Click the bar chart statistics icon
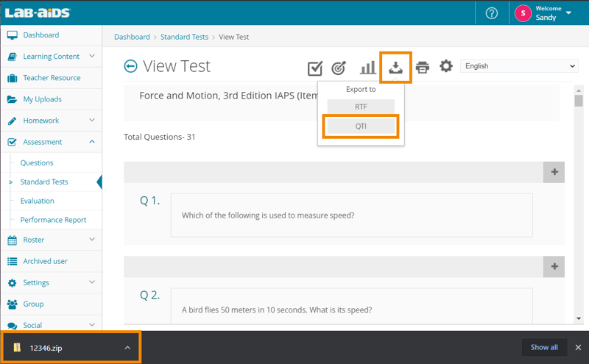The image size is (589, 364). [x=367, y=68]
